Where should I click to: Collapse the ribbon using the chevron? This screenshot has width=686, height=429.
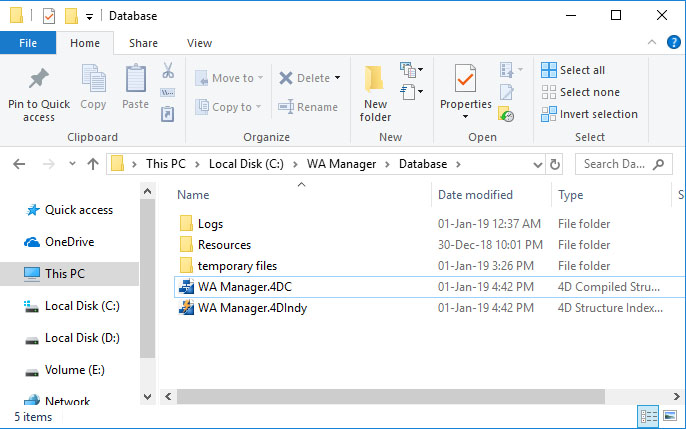651,42
